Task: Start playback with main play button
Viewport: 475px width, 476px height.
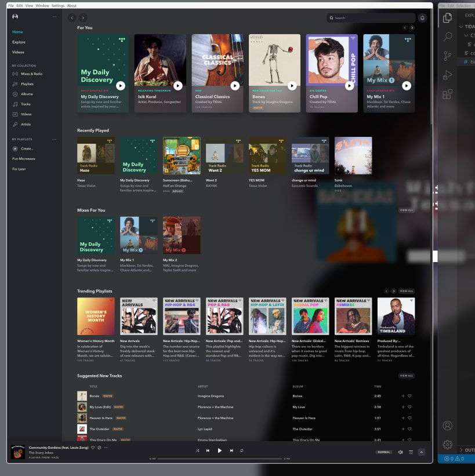Action: click(220, 450)
